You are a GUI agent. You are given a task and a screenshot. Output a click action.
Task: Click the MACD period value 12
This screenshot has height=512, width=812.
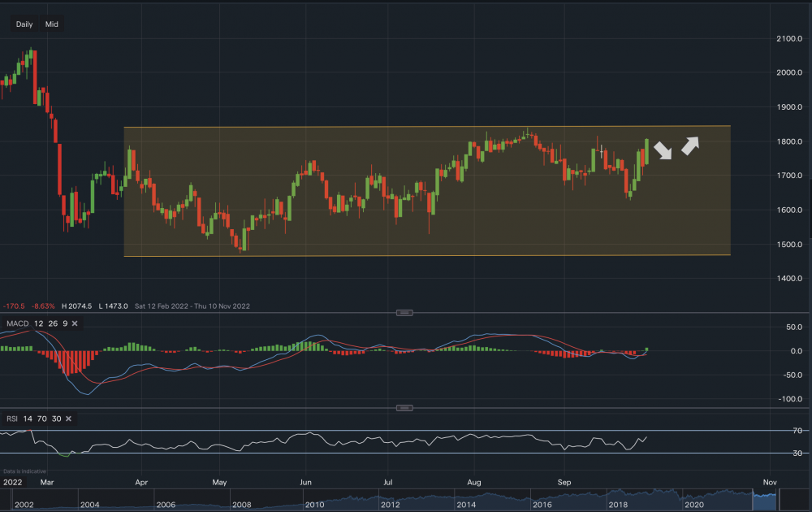click(39, 324)
